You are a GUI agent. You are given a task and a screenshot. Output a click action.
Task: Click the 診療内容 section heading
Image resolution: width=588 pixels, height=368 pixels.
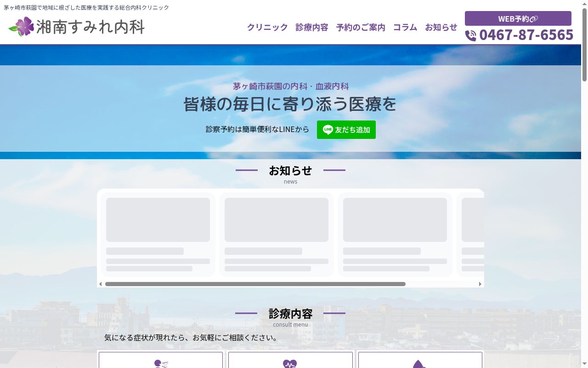click(x=290, y=314)
